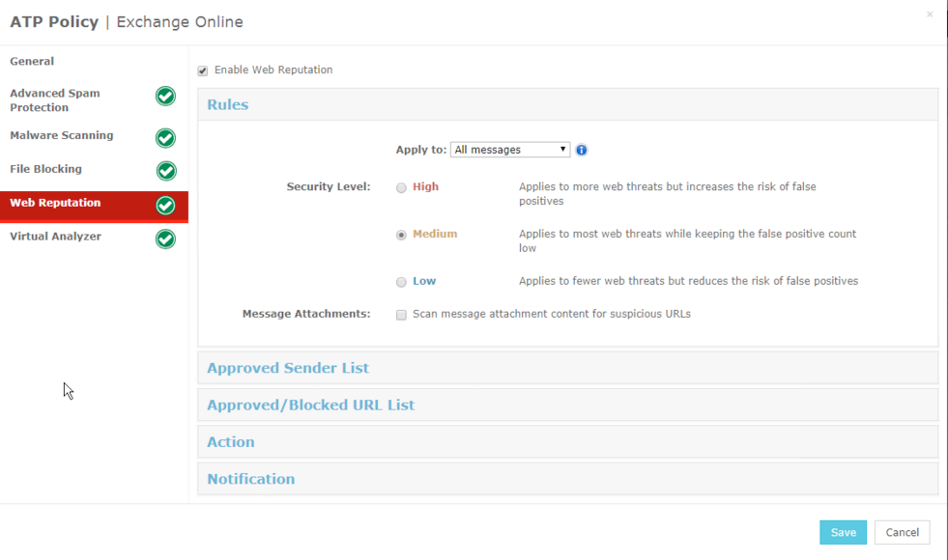Expand the Approved Sender List section
Image resolution: width=948 pixels, height=560 pixels.
(x=567, y=368)
